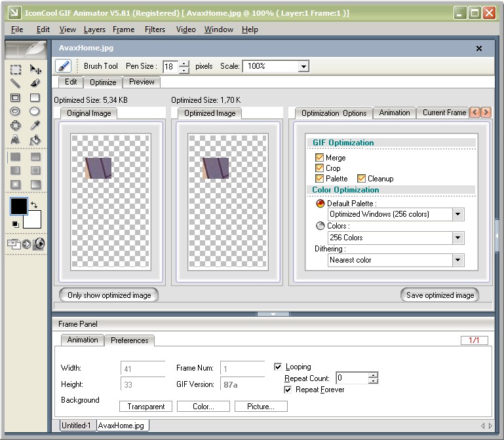Collapse the frame panel splitter arrow
504x440 pixels.
[273, 314]
